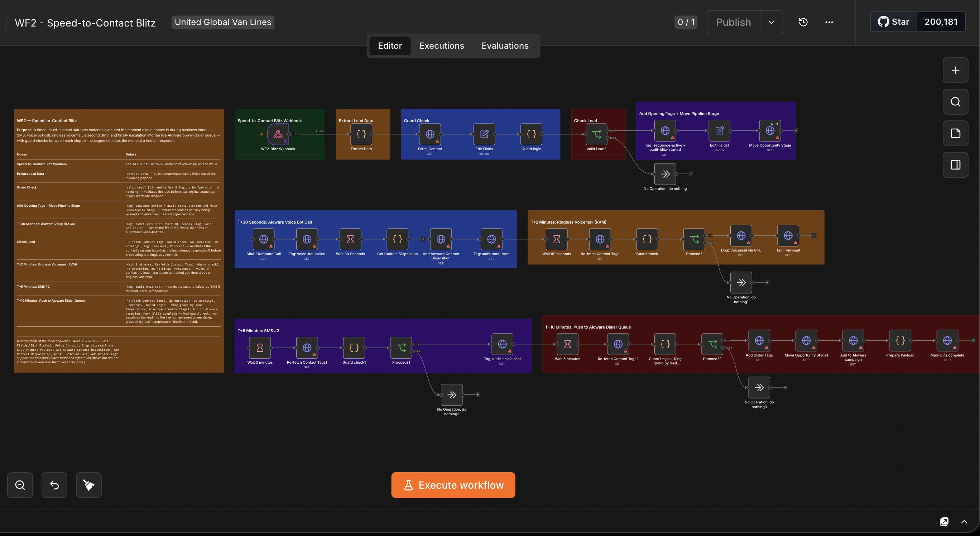Select the Wait 3 minutes node

(260, 348)
